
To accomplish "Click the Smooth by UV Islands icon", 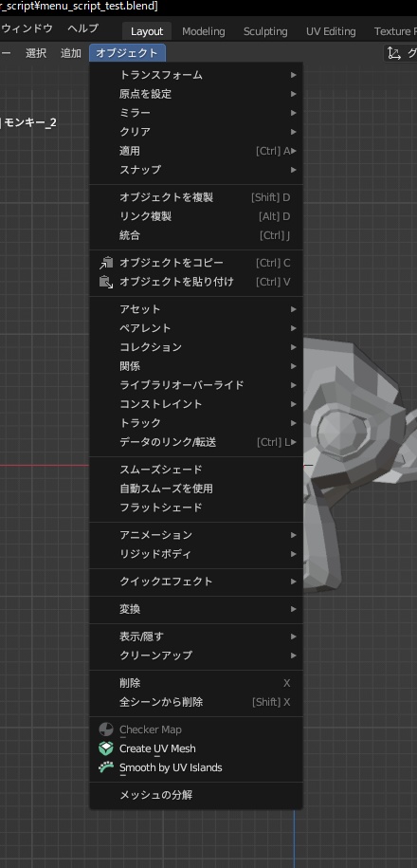I will [105, 767].
